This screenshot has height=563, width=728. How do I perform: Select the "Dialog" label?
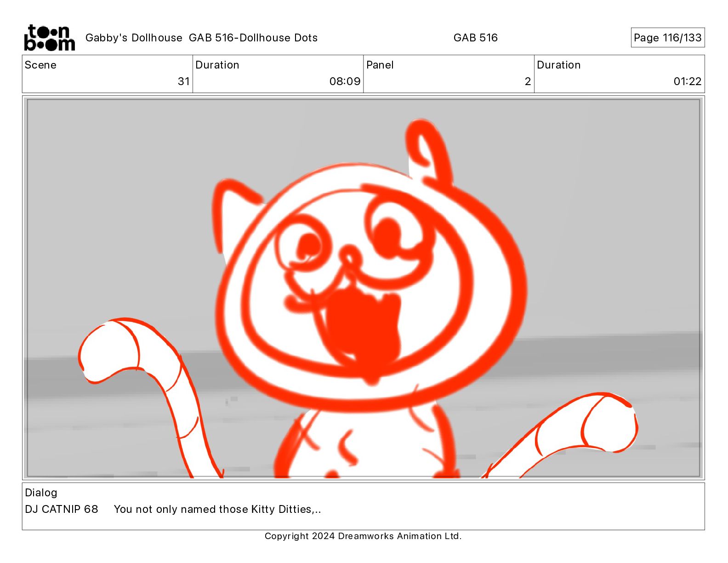point(41,493)
